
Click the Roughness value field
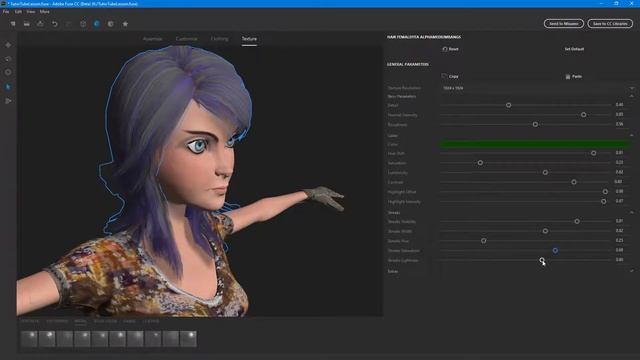619,124
